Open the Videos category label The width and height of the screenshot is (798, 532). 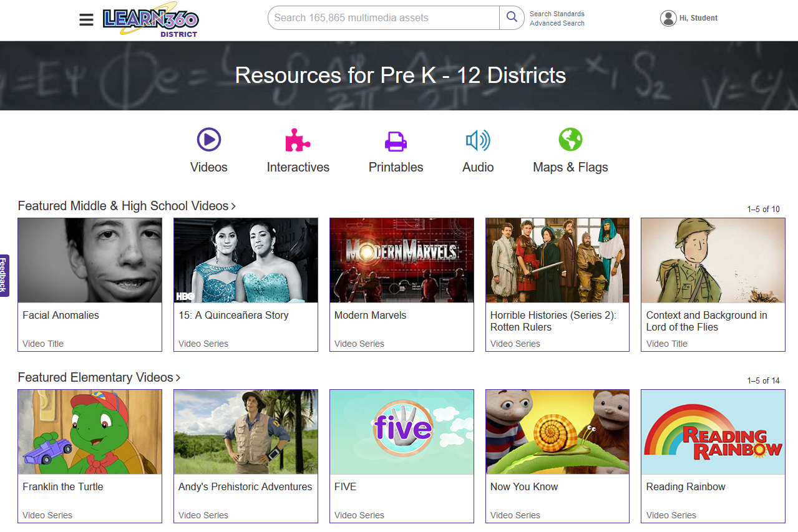pos(209,167)
